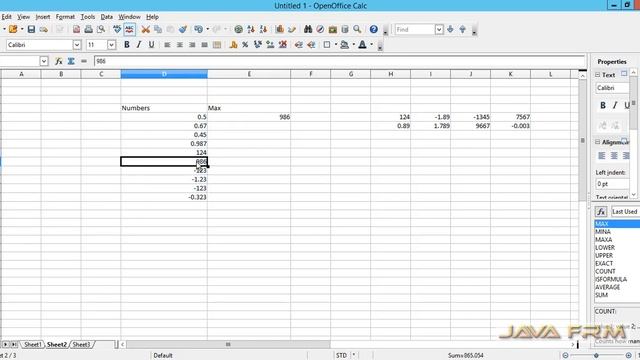This screenshot has width=640, height=360.
Task: Click Decrease Indent icon
Action: [x=299, y=45]
